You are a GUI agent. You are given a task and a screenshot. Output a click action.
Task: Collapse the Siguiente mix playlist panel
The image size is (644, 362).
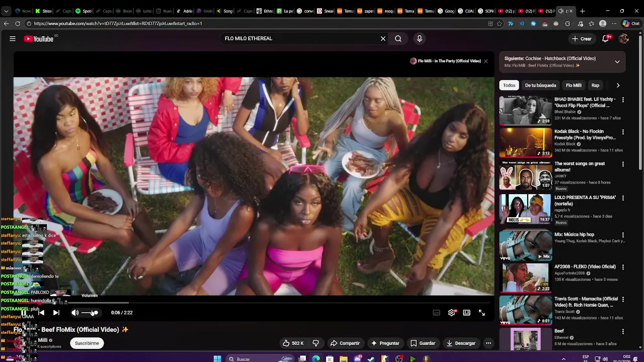[617, 62]
